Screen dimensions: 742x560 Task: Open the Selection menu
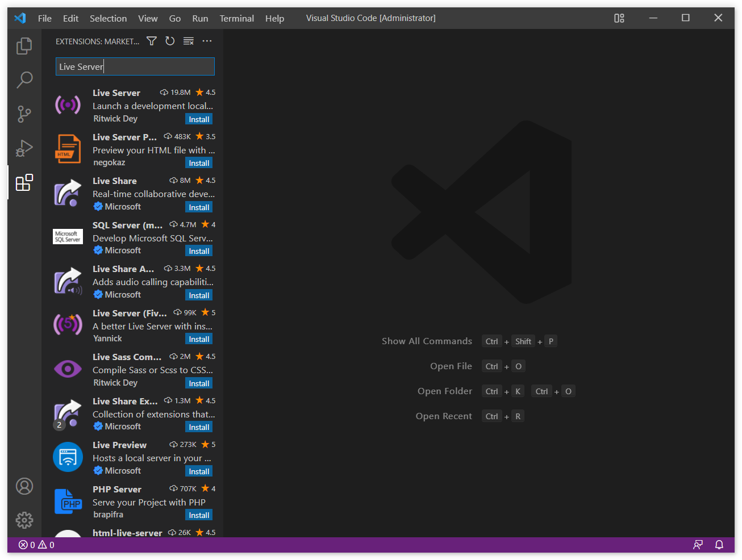(x=108, y=18)
